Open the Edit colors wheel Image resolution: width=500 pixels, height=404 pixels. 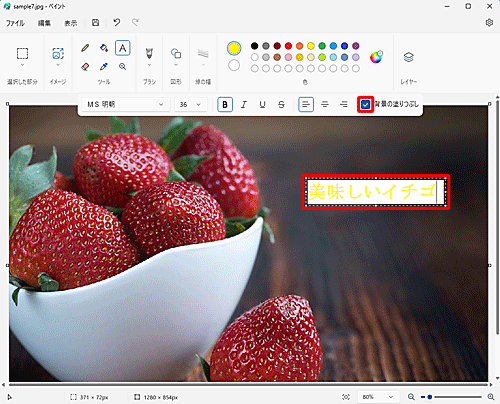(x=376, y=57)
